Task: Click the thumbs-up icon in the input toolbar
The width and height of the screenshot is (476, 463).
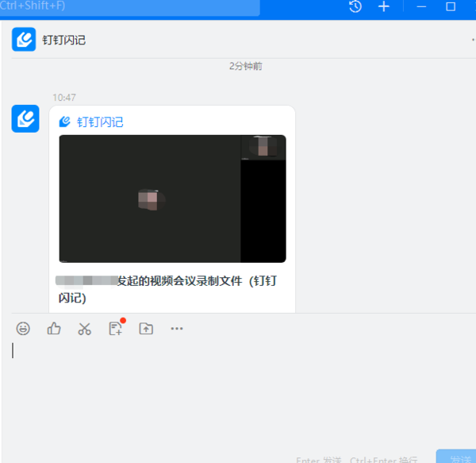Action: (54, 329)
